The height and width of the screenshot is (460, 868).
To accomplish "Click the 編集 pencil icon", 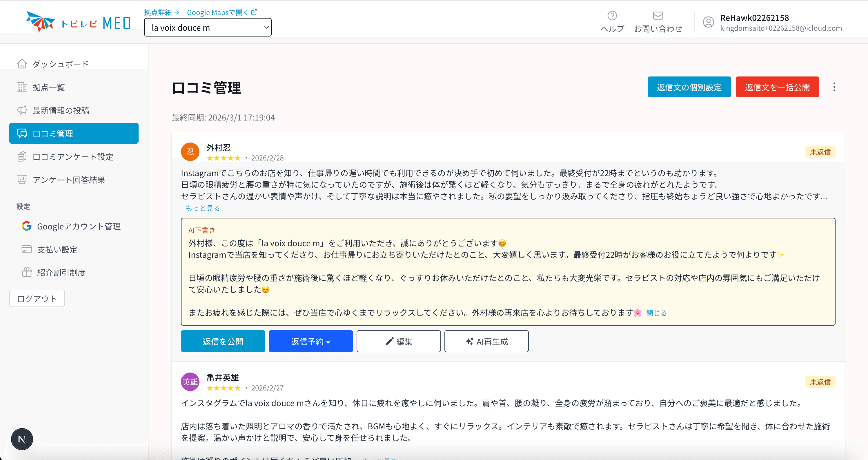I will [390, 341].
